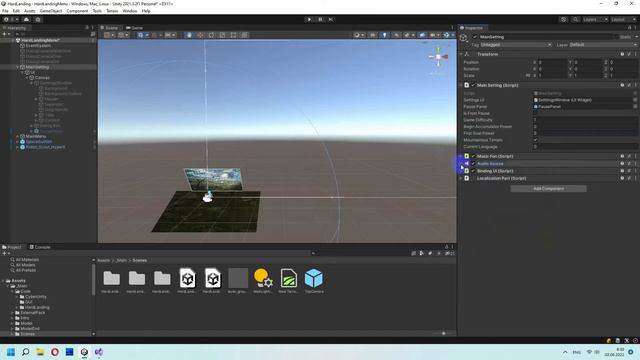The width and height of the screenshot is (640, 360).
Task: Open the File menu
Action: [x=5, y=11]
